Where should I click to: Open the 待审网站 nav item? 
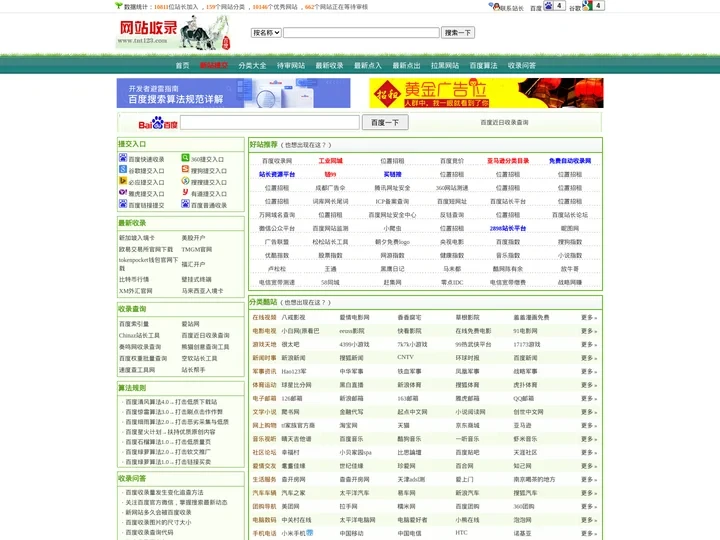(291, 66)
